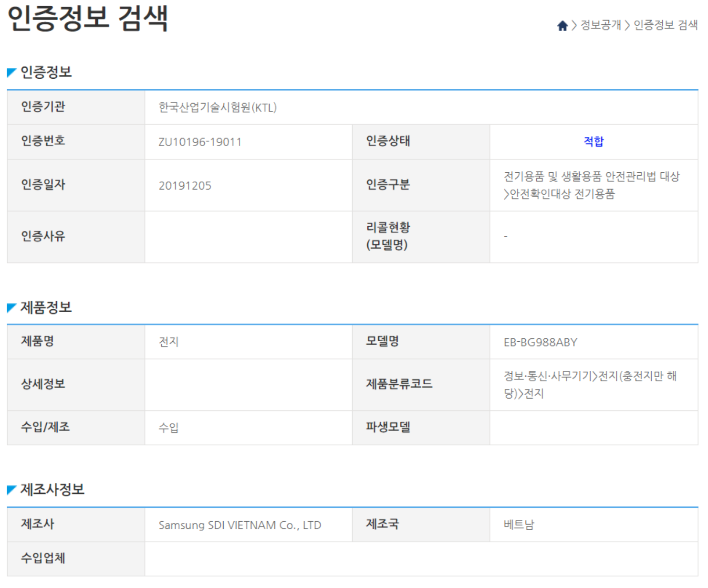Click the blue triangle beside 제품정보 heading

pyautogui.click(x=11, y=308)
